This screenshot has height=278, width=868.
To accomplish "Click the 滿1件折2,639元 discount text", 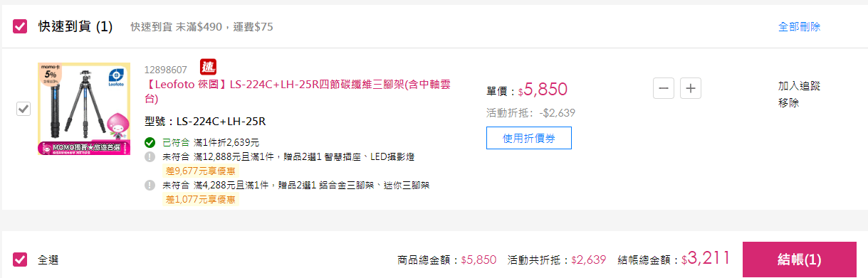I will click(221, 142).
